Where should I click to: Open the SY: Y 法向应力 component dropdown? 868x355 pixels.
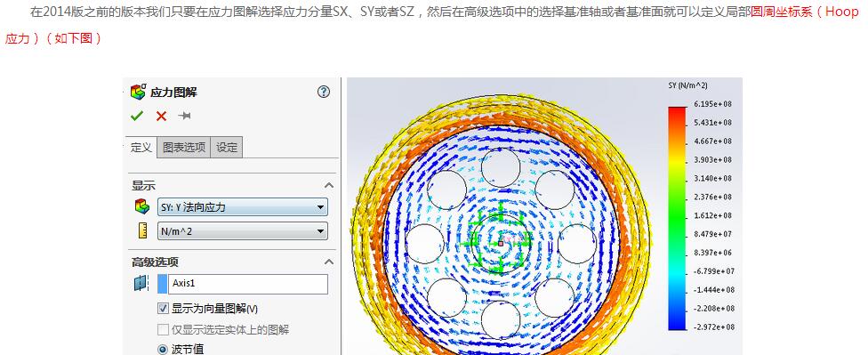click(243, 207)
